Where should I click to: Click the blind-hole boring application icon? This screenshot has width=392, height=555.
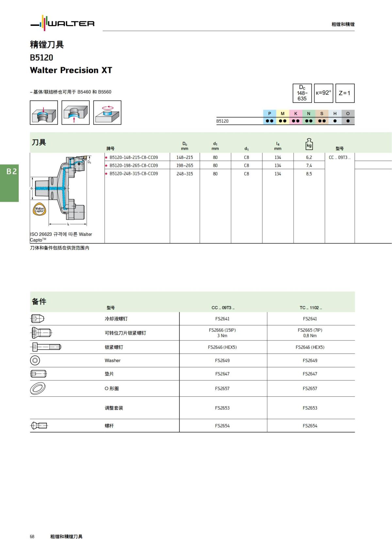pyautogui.click(x=44, y=113)
